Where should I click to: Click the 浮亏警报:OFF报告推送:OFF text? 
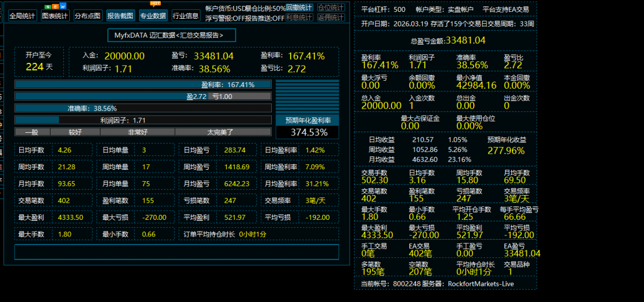pos(245,18)
